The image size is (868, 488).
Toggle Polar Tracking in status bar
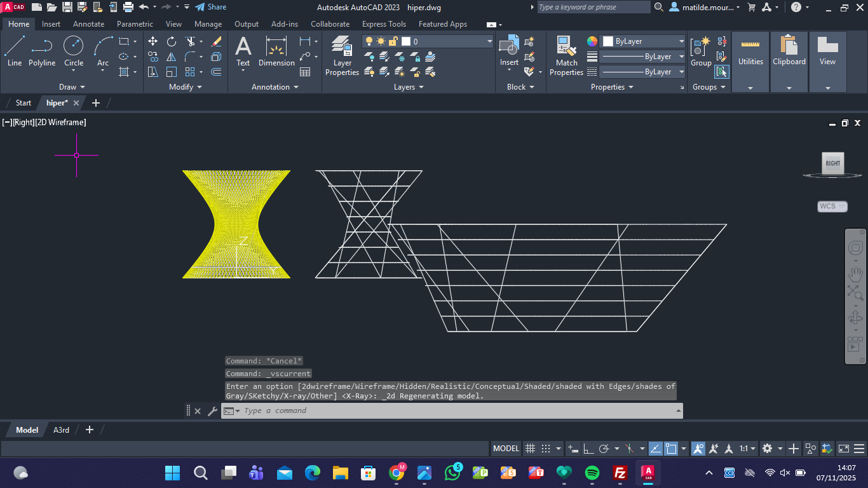tap(604, 449)
